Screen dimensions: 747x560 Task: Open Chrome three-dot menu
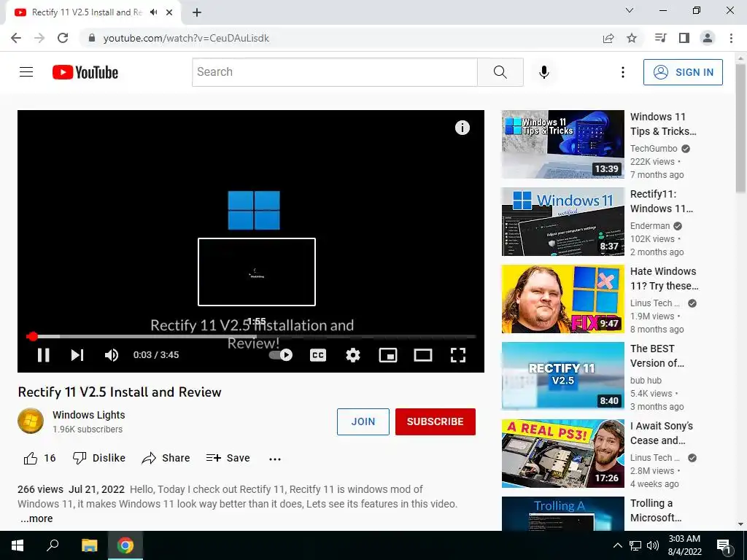click(731, 38)
